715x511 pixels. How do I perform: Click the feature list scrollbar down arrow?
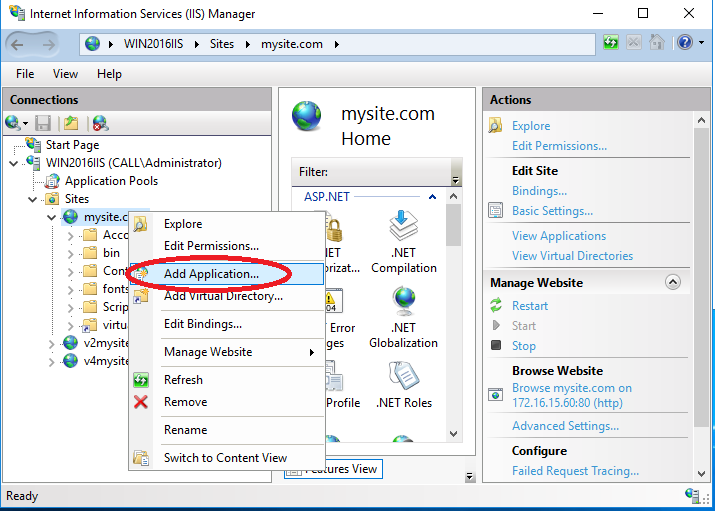click(x=453, y=434)
